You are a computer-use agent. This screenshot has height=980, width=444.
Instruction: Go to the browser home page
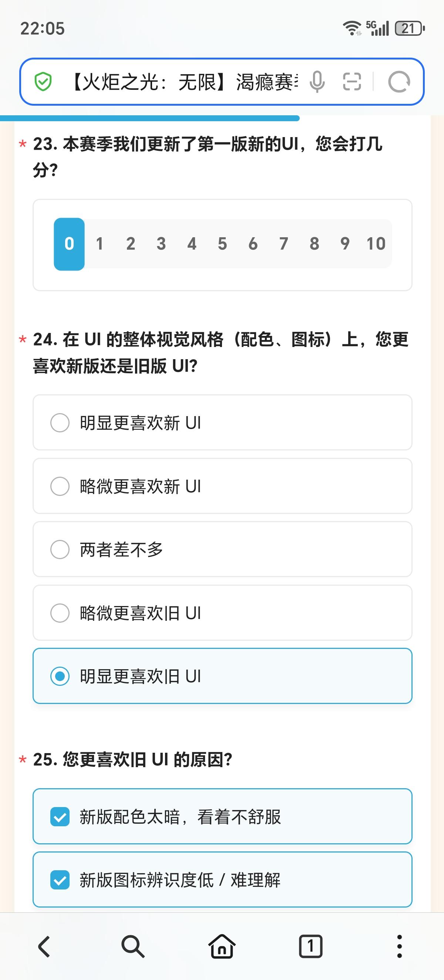pyautogui.click(x=222, y=946)
